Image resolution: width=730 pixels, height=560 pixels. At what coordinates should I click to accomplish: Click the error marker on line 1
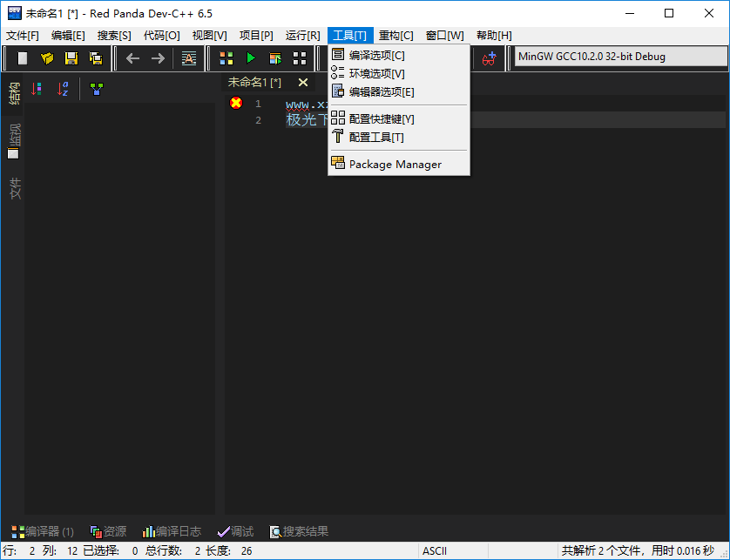[x=234, y=103]
